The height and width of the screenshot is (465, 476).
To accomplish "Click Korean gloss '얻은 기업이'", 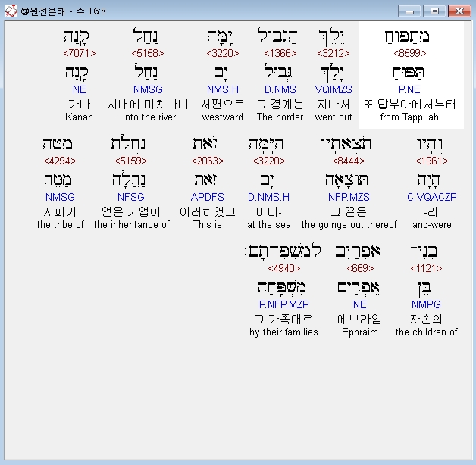I will pos(131,212).
